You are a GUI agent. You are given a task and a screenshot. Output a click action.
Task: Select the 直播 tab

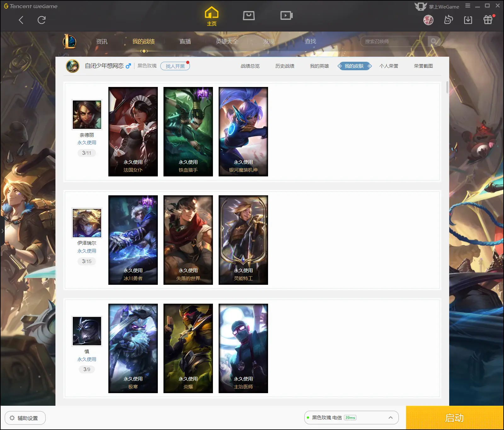click(185, 42)
